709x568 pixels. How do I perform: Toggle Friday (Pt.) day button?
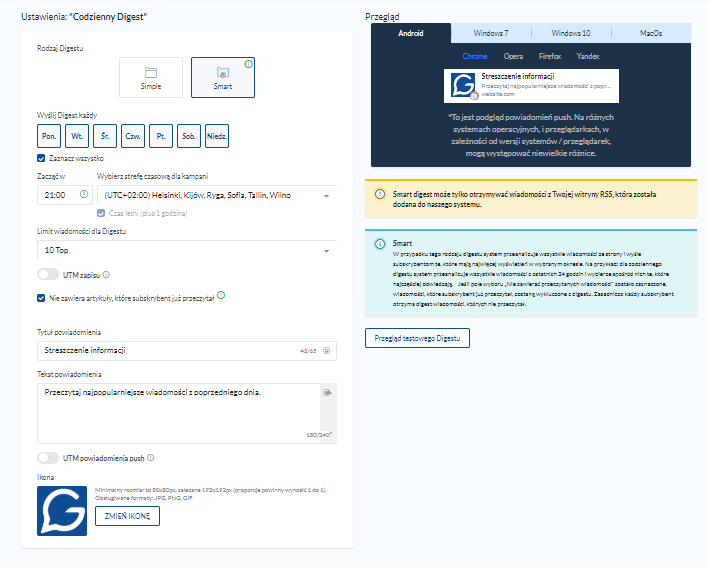(161, 136)
